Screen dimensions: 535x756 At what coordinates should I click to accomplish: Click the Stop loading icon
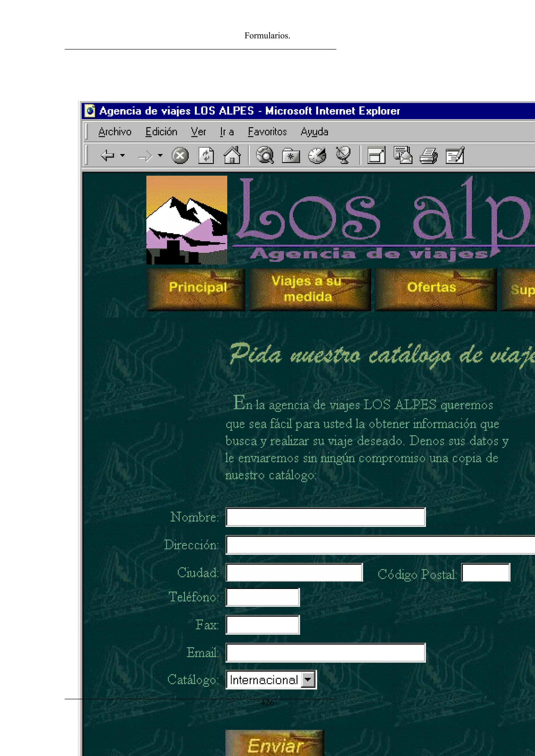[180, 155]
